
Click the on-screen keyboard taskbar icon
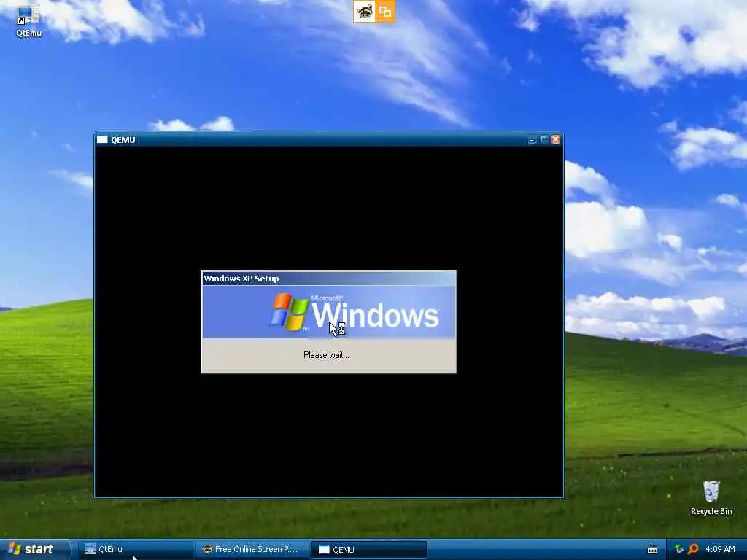click(x=652, y=550)
